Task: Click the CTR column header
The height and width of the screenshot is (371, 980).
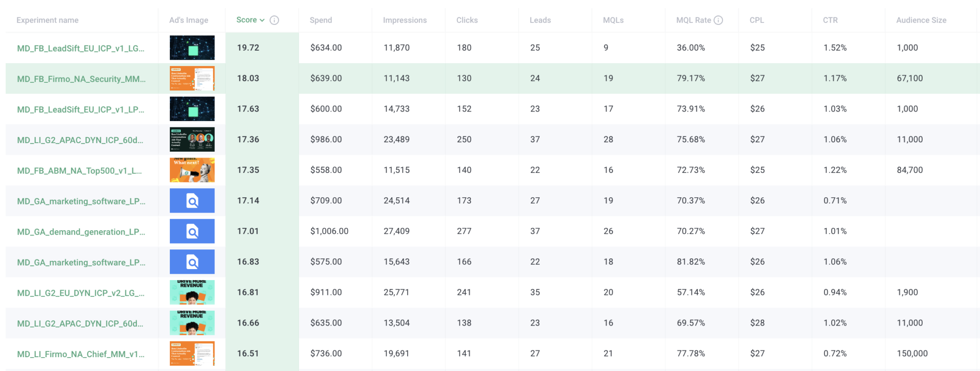Action: 830,20
